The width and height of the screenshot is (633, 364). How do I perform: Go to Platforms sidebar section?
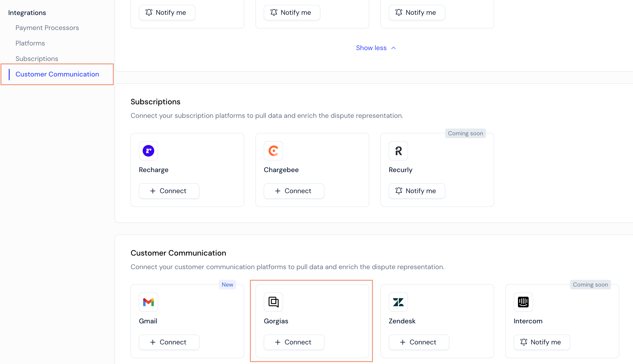pos(30,43)
